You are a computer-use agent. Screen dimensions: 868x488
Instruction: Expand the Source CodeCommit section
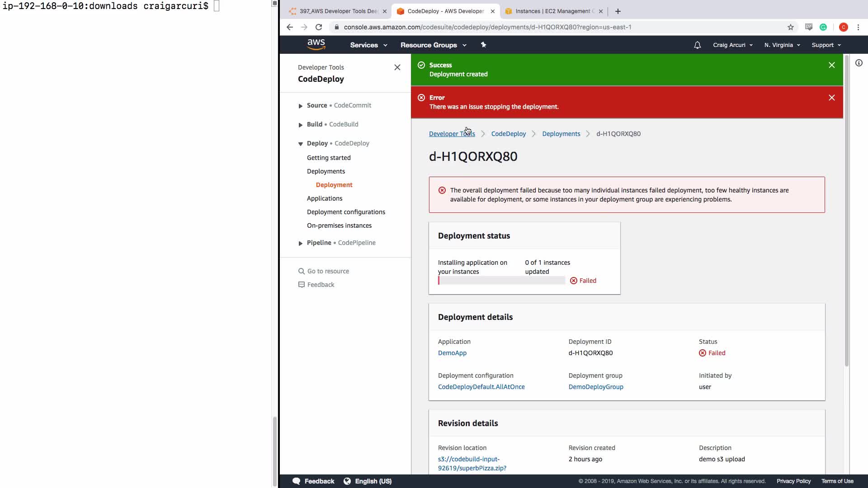click(x=301, y=106)
